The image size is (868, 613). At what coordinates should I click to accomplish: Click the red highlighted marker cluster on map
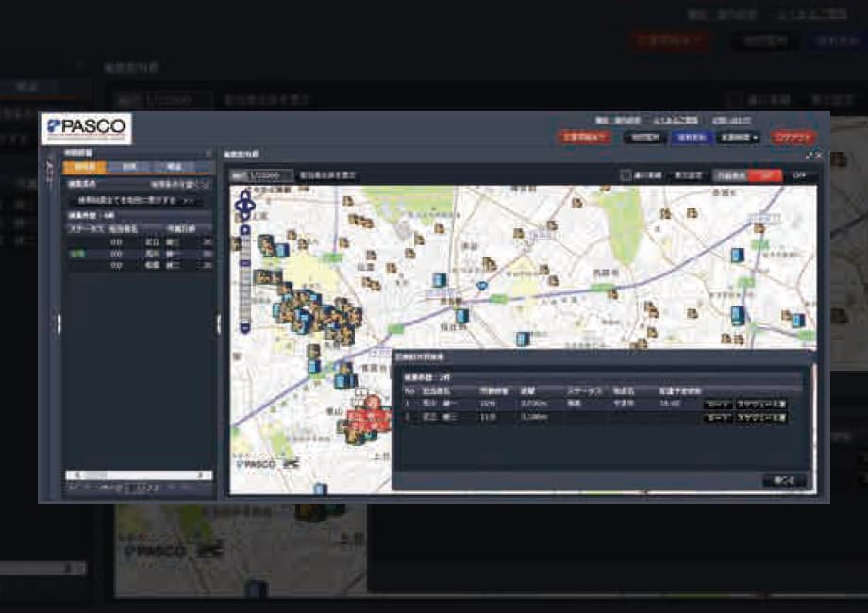(369, 416)
